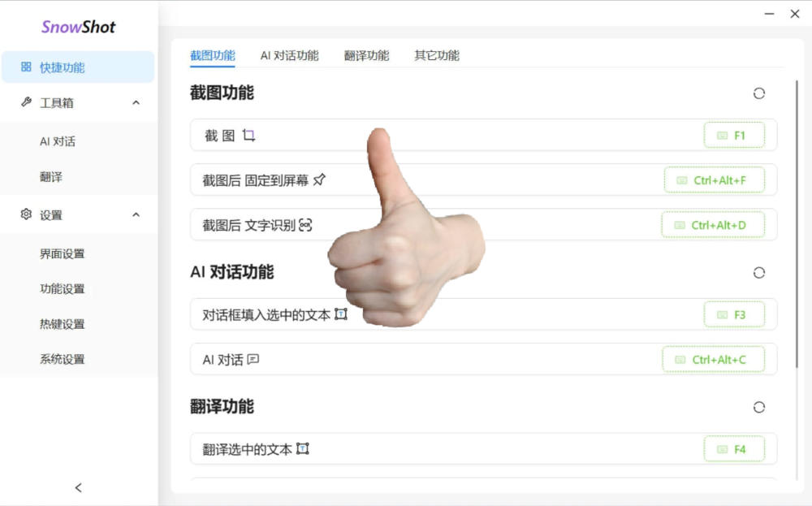Click the text-select icon beside 对话框填入选中的文本
Image resolution: width=812 pixels, height=506 pixels.
[x=340, y=314]
